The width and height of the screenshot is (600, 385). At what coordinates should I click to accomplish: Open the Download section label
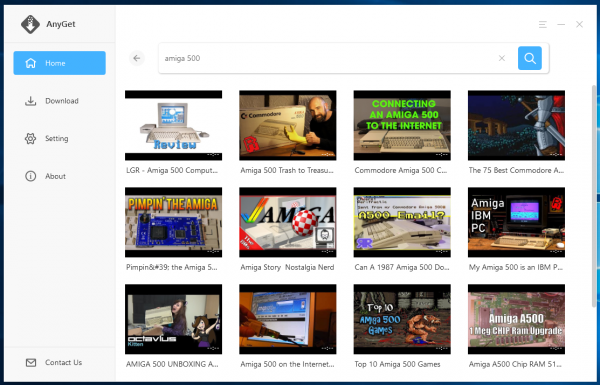62,101
